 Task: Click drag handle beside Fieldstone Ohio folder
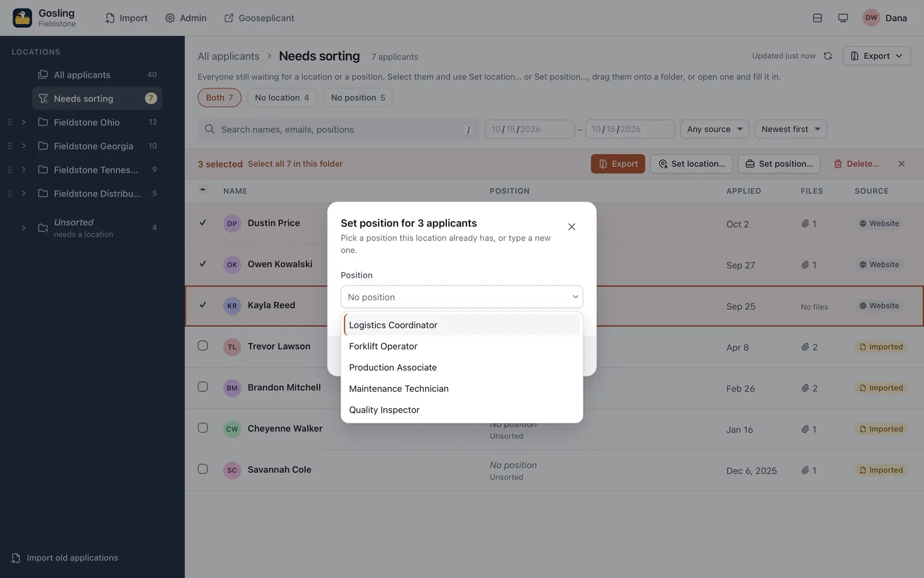point(9,123)
